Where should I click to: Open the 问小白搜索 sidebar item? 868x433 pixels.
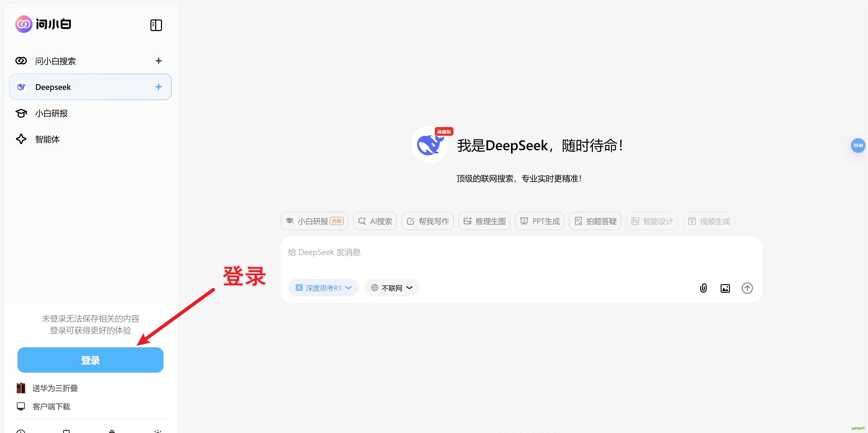click(90, 61)
